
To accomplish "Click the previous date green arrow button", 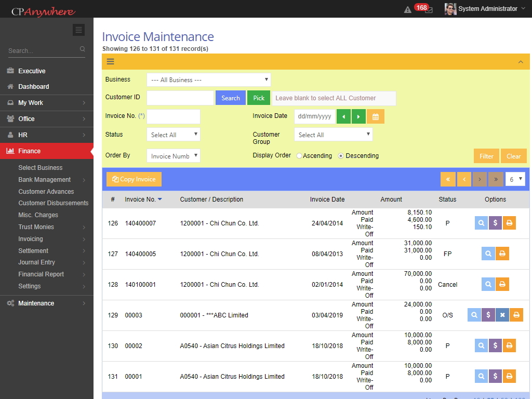I will tap(343, 116).
